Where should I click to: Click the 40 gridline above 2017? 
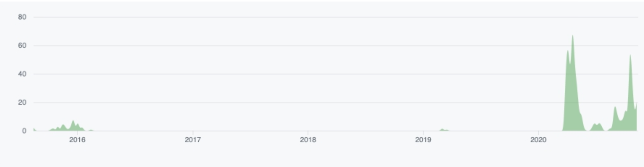[x=192, y=74]
